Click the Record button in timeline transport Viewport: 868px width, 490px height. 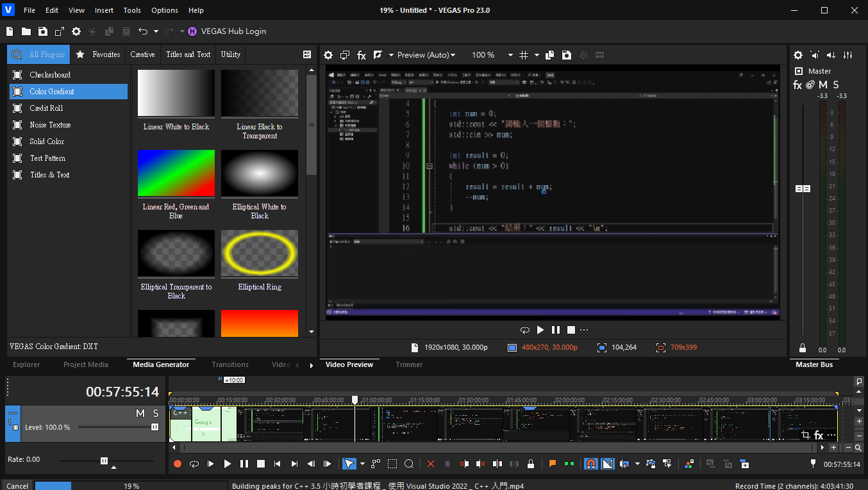pyautogui.click(x=178, y=464)
